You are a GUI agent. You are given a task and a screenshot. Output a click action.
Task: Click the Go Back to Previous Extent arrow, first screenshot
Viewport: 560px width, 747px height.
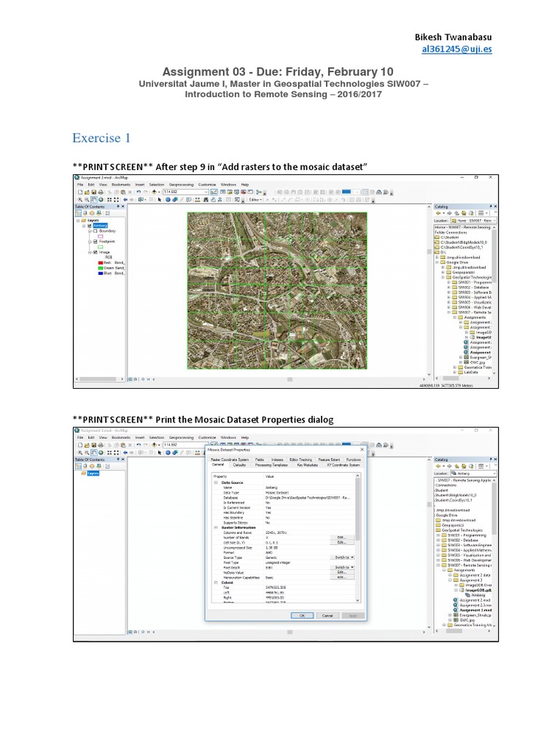point(125,200)
